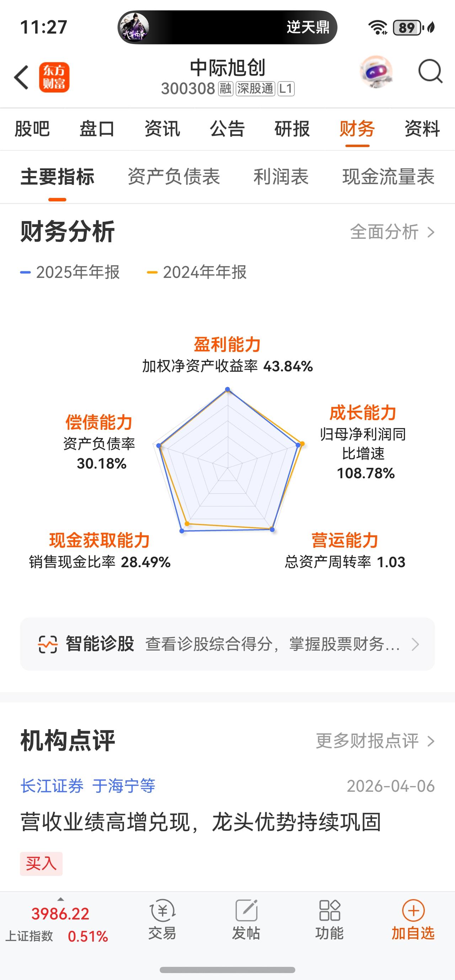This screenshot has width=455, height=980.
Task: Select the blue 盈利能力 radar vertex
Action: pyautogui.click(x=227, y=389)
